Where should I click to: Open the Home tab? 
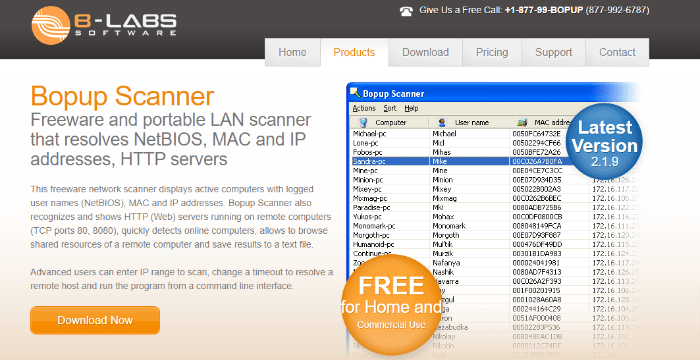click(x=292, y=52)
